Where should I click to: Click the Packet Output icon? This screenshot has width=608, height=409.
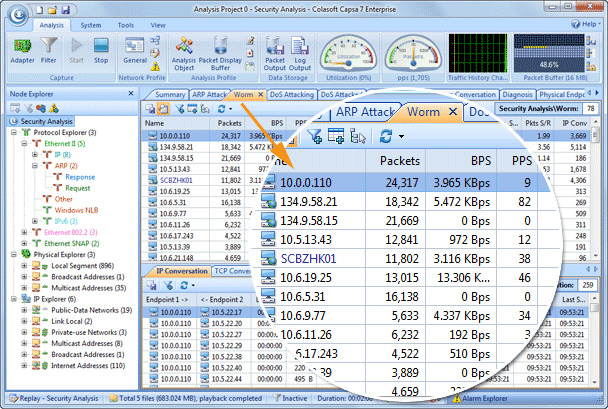tap(275, 54)
